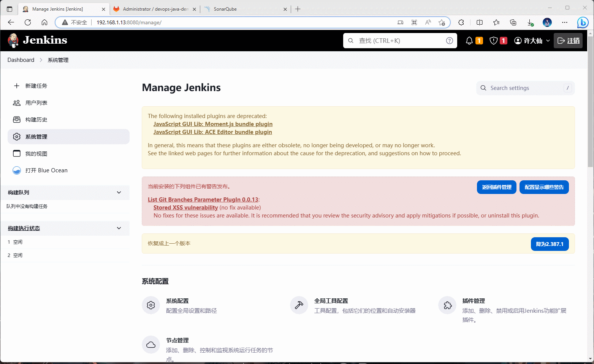Open the browser downloads icon

click(530, 22)
